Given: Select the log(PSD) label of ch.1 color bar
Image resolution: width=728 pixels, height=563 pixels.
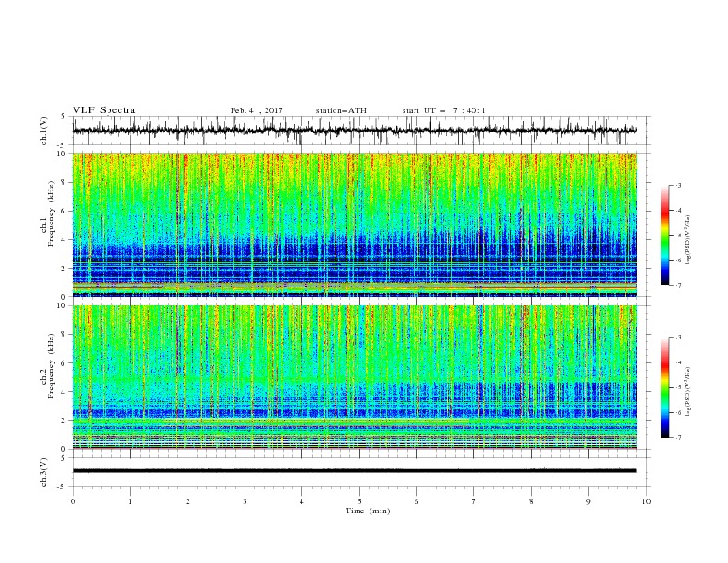Looking at the screenshot, I should pyautogui.click(x=689, y=240).
